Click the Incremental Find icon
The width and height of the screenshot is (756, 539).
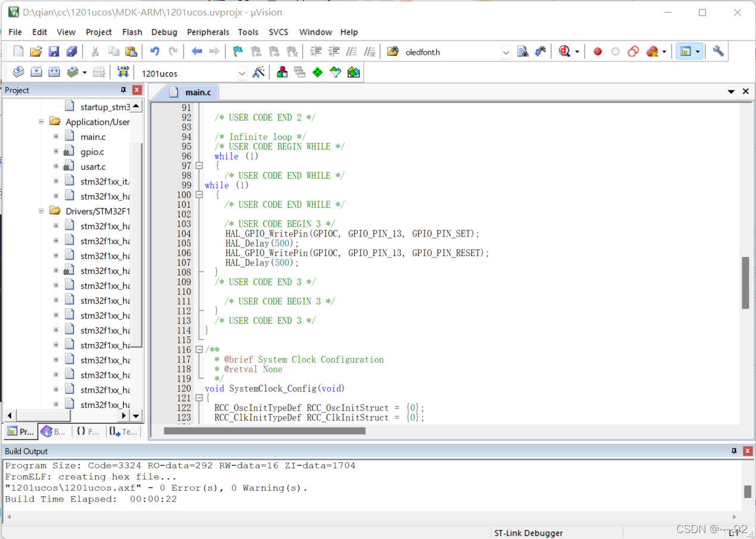(x=541, y=52)
